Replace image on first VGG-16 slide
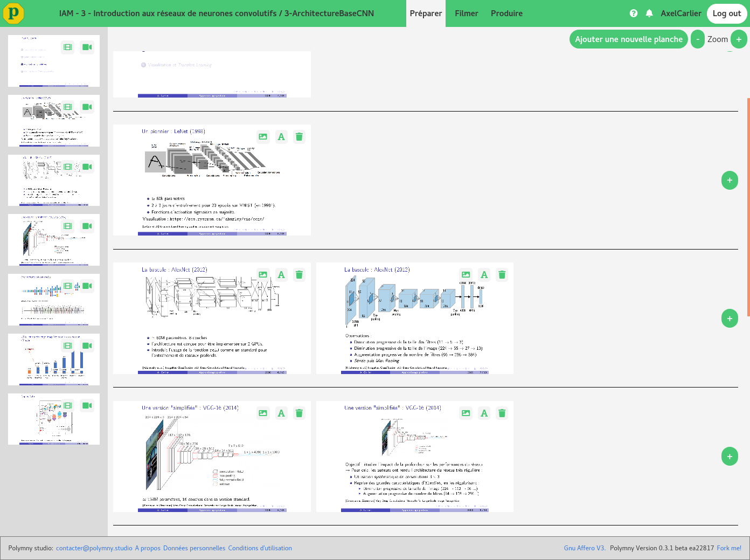 point(263,413)
